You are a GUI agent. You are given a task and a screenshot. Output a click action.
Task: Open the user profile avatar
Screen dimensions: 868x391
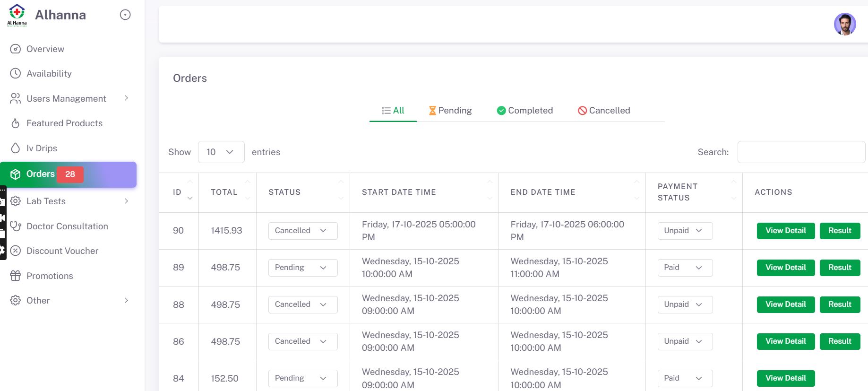pos(844,24)
